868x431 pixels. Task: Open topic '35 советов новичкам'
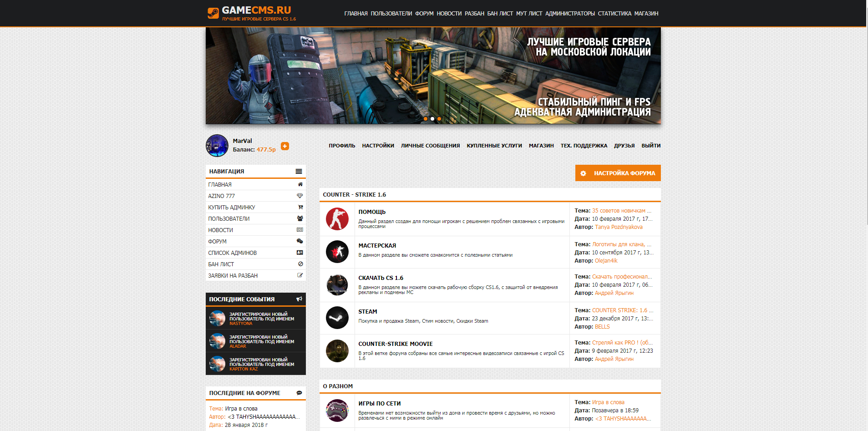tap(622, 211)
